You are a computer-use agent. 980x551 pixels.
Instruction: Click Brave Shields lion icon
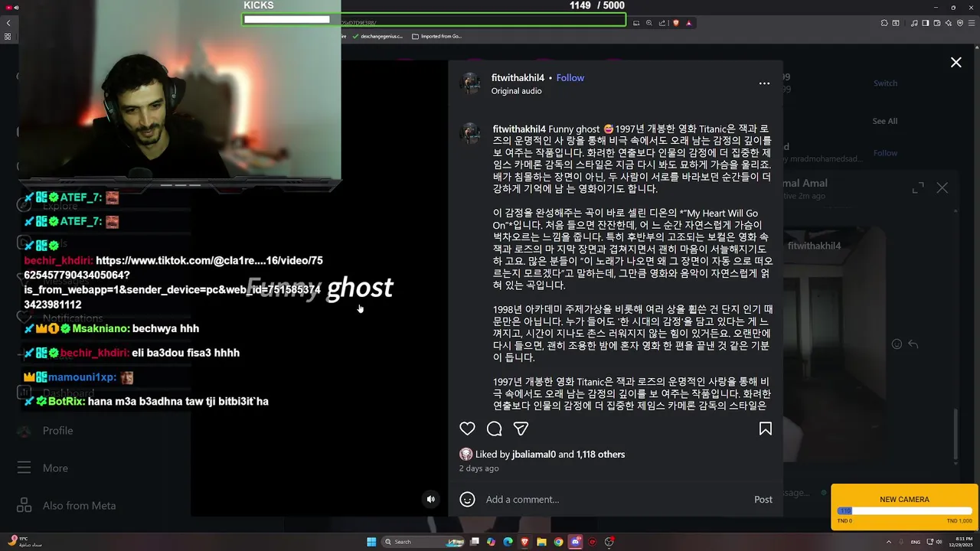click(676, 23)
